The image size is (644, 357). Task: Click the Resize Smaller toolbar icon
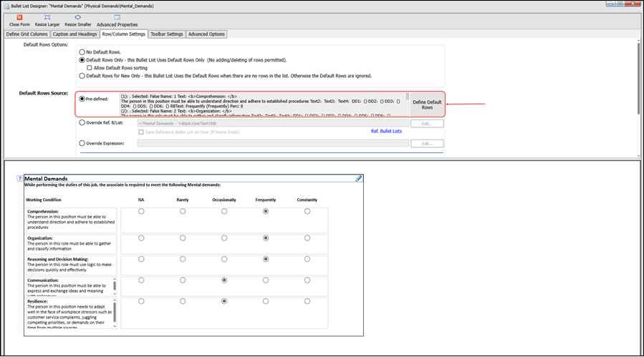pos(77,17)
